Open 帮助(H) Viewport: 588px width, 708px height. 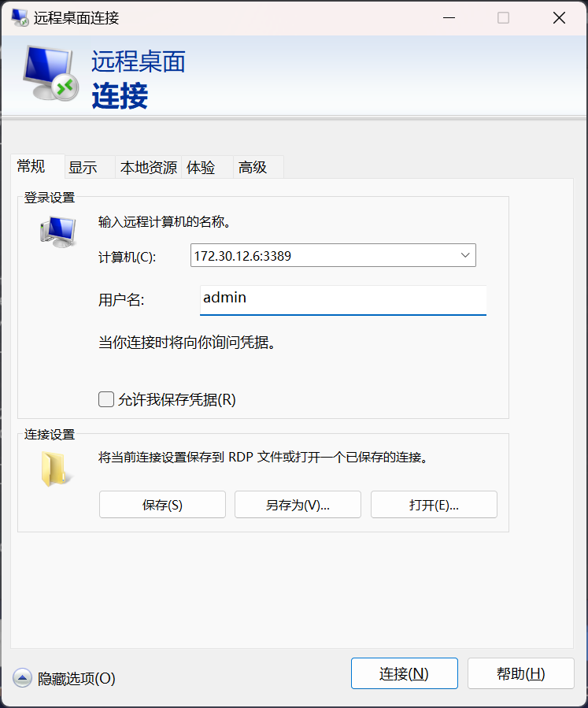(521, 673)
